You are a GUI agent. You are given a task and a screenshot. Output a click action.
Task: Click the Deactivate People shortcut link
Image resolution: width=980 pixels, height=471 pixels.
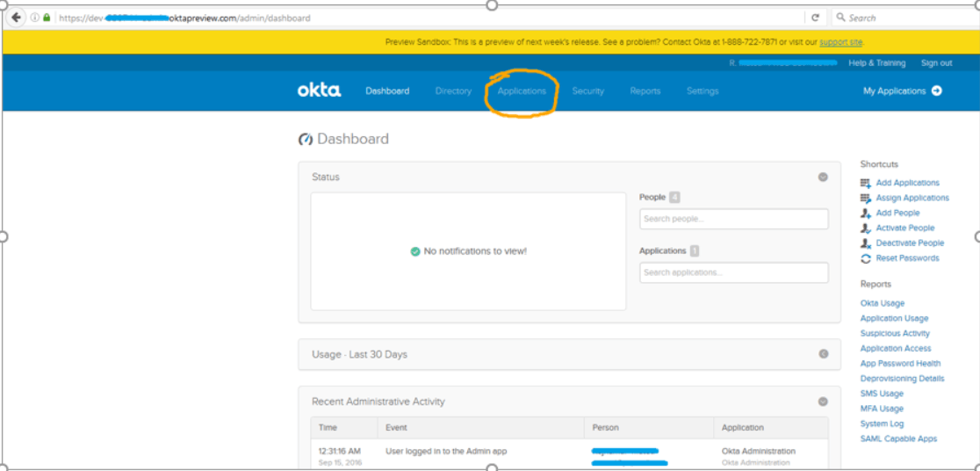[x=910, y=243]
